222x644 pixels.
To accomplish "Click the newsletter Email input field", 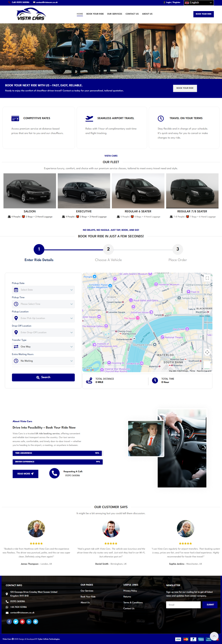I will 183,605.
